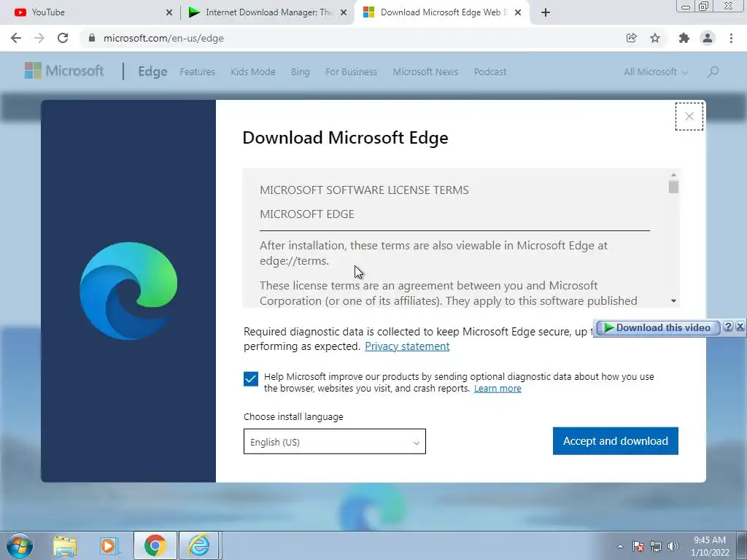Click the lock icon beside the URL
The width and height of the screenshot is (747, 560).
point(92,38)
